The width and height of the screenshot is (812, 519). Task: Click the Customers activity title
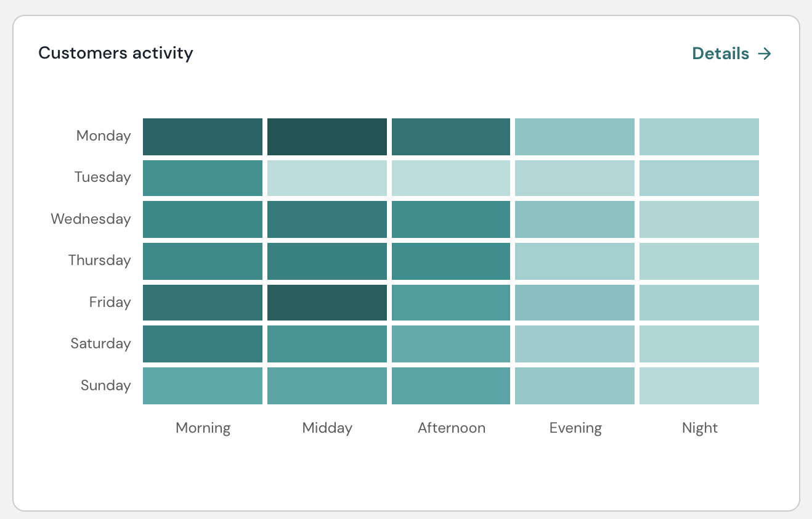click(116, 53)
